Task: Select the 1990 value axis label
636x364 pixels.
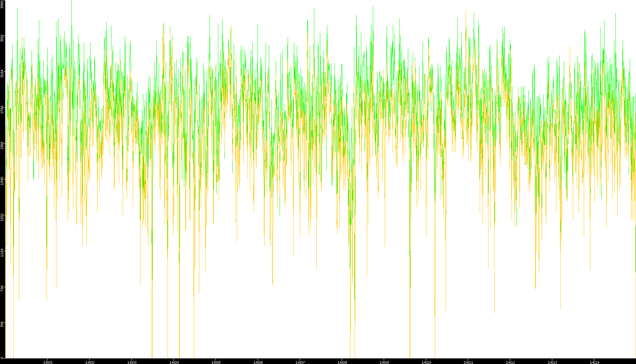Action: [x=2, y=181]
